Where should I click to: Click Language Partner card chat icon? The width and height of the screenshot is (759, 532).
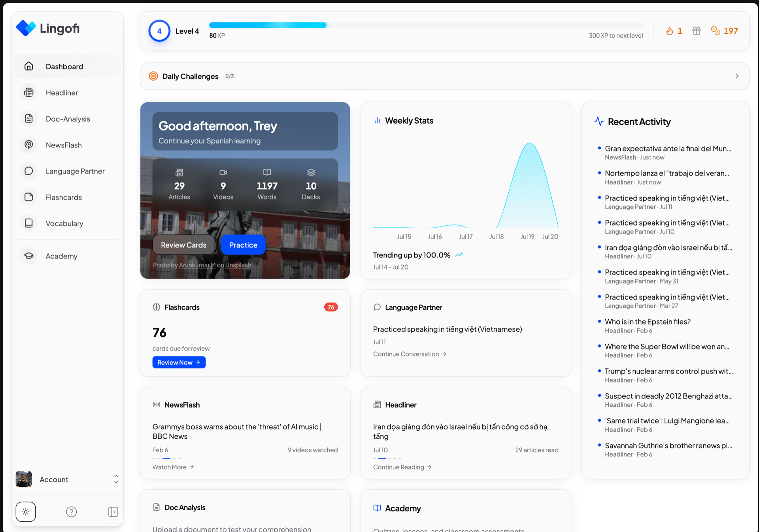tap(377, 307)
